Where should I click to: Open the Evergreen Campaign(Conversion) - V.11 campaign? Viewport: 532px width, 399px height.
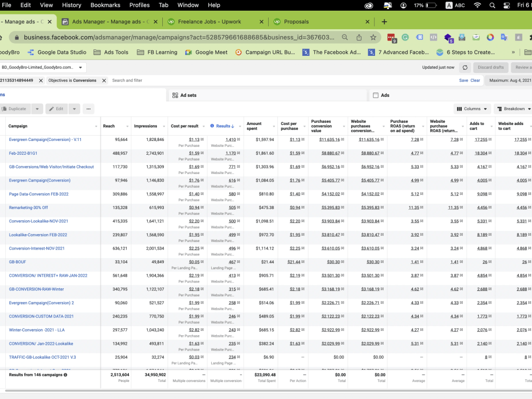click(45, 139)
